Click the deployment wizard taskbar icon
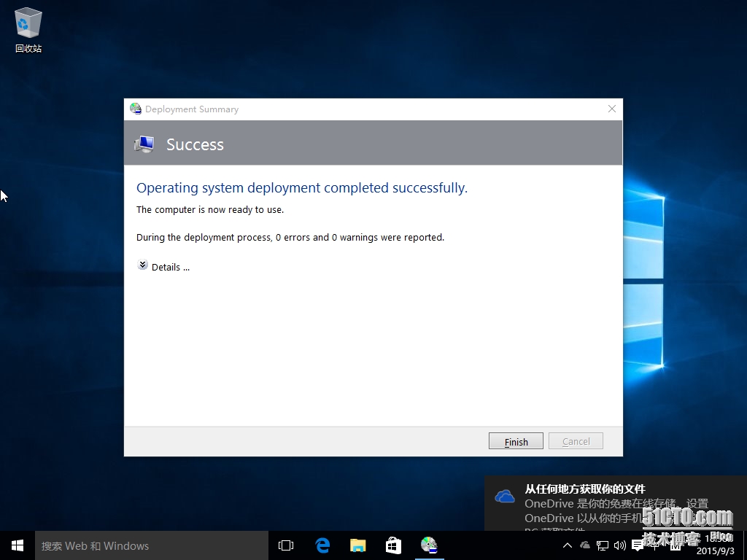747x560 pixels. point(429,545)
